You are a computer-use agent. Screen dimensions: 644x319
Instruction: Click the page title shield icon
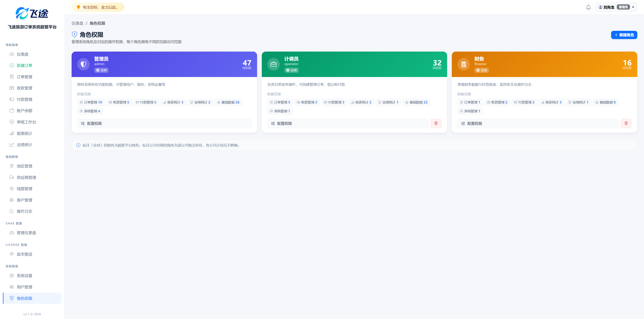point(74,34)
